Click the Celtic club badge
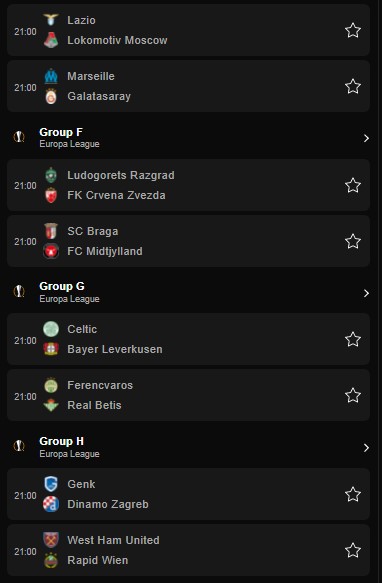 [51, 329]
